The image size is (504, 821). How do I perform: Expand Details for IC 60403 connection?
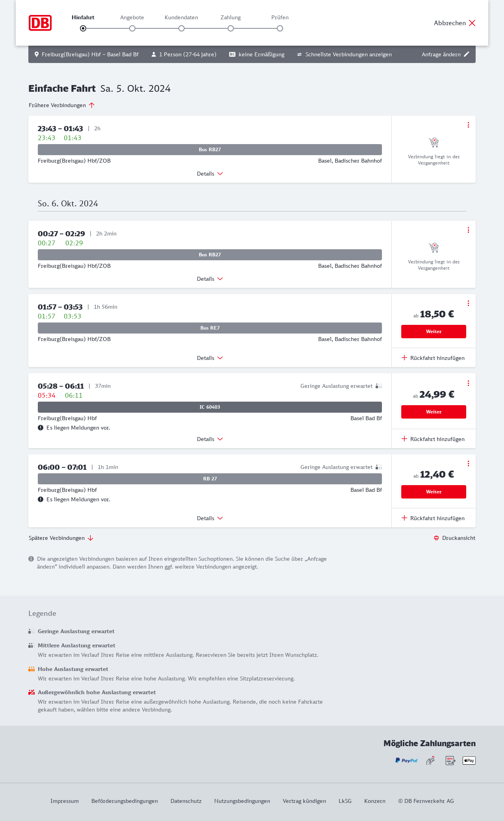click(x=210, y=439)
